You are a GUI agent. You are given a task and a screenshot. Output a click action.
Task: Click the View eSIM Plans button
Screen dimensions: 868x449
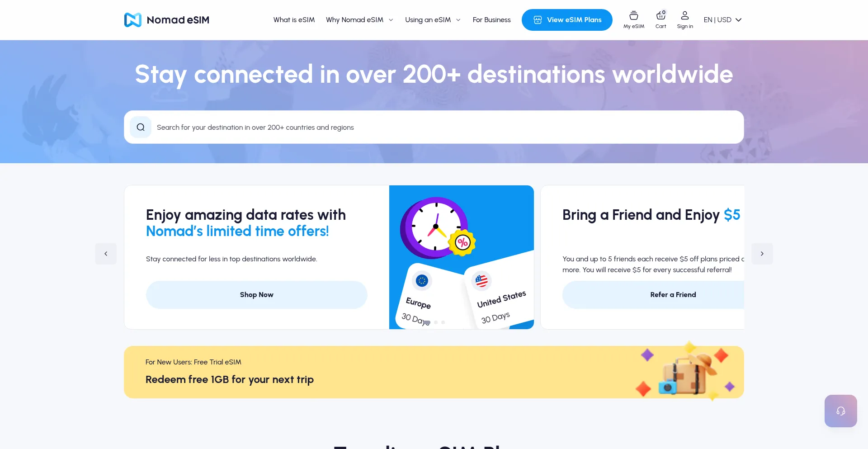click(567, 19)
